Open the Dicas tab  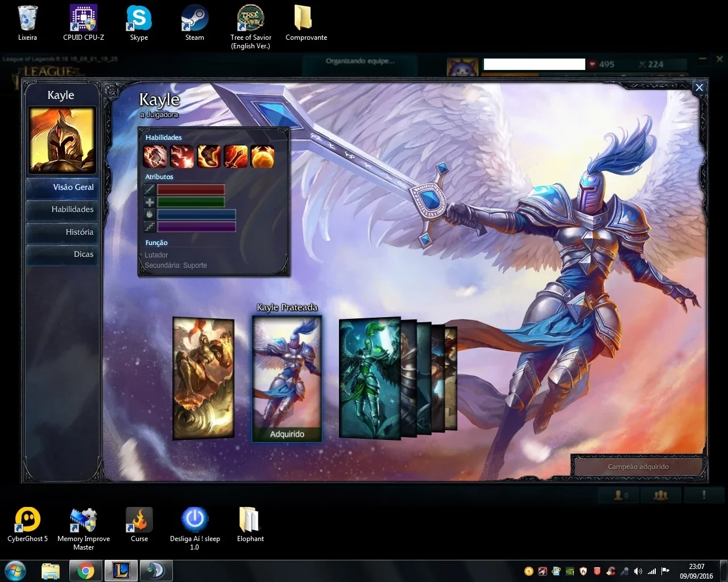pyautogui.click(x=62, y=254)
